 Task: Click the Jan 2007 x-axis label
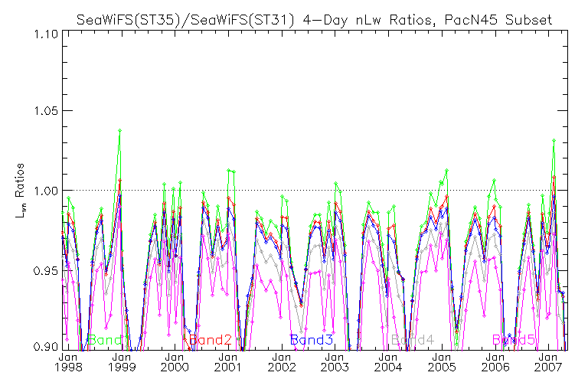point(549,361)
